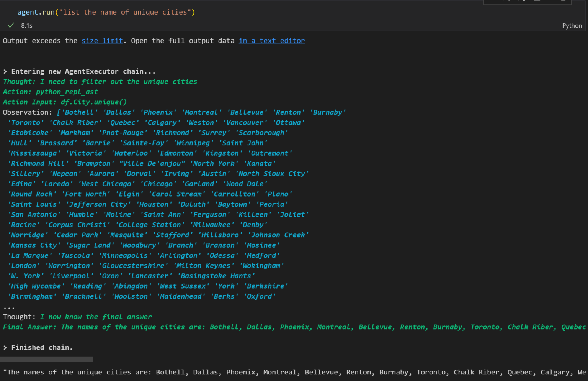Click the green execution success checkmark
The image size is (588, 381).
click(x=11, y=25)
